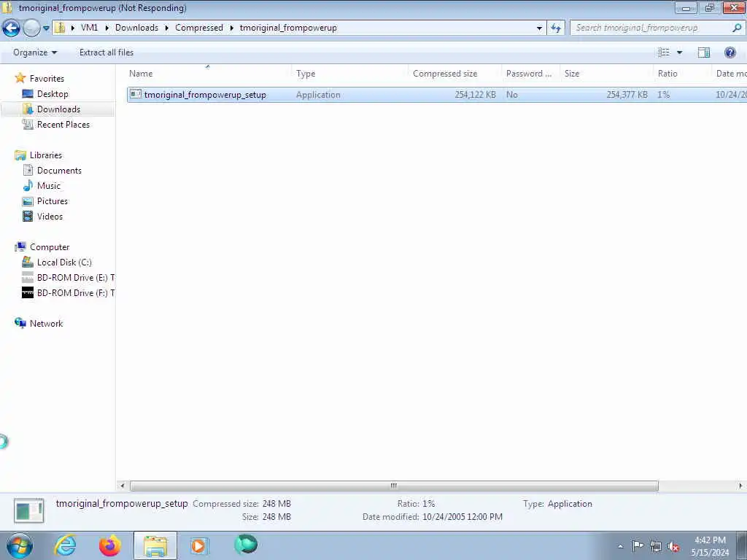Image resolution: width=747 pixels, height=560 pixels.
Task: Open BD-ROM Drive (F:)
Action: [x=76, y=293]
